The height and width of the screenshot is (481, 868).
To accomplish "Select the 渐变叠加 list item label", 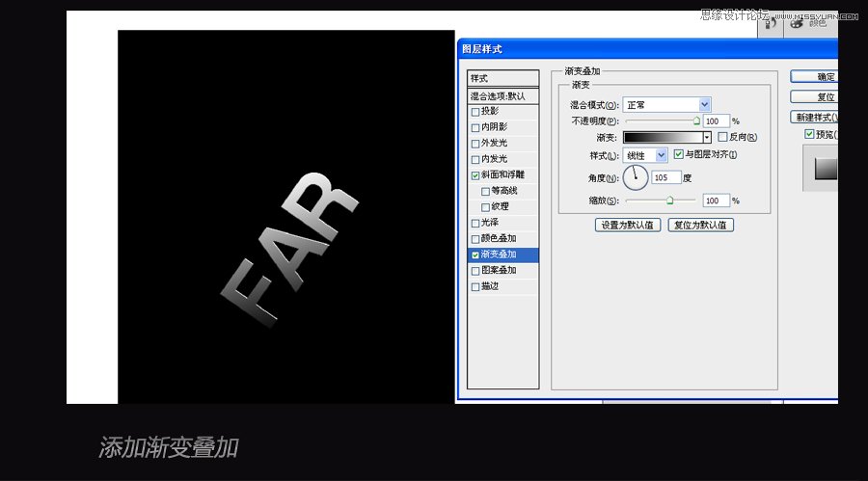I will (x=499, y=254).
